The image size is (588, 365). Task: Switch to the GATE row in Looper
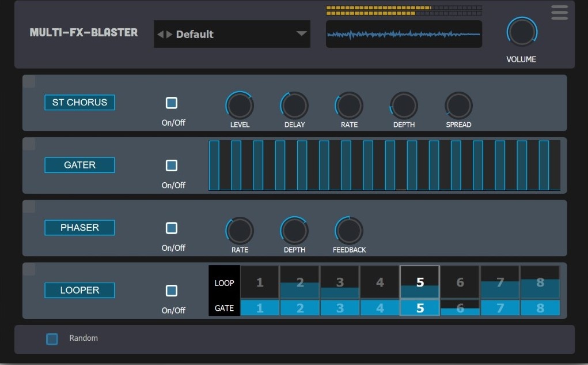click(x=223, y=307)
